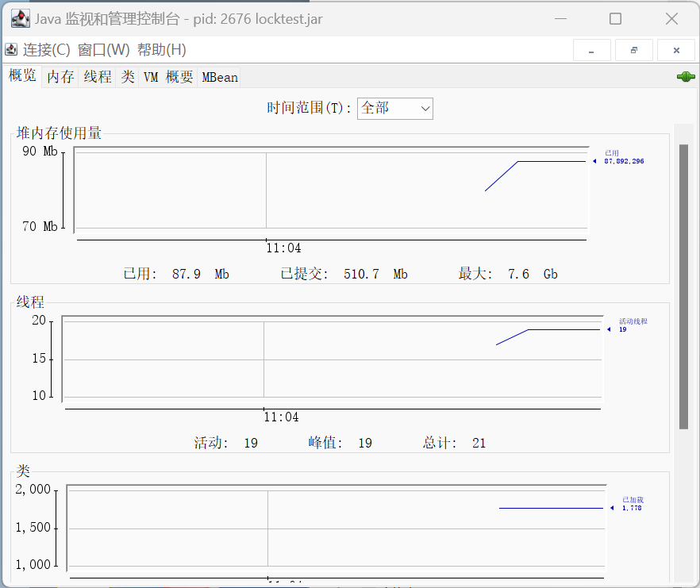
Task: Open the 连接(C) menu
Action: (x=46, y=49)
